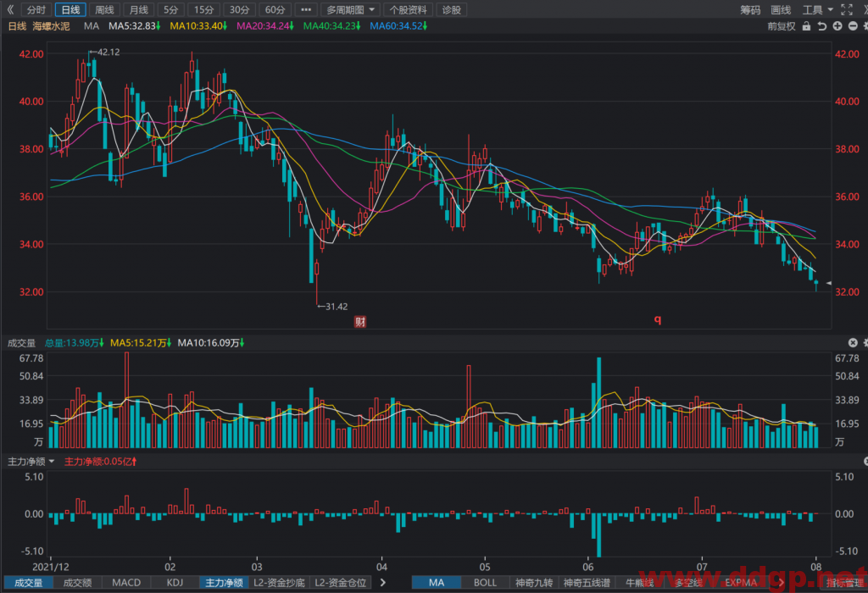Zoom in with the plus circle icon
The height and width of the screenshot is (593, 868).
point(837,26)
